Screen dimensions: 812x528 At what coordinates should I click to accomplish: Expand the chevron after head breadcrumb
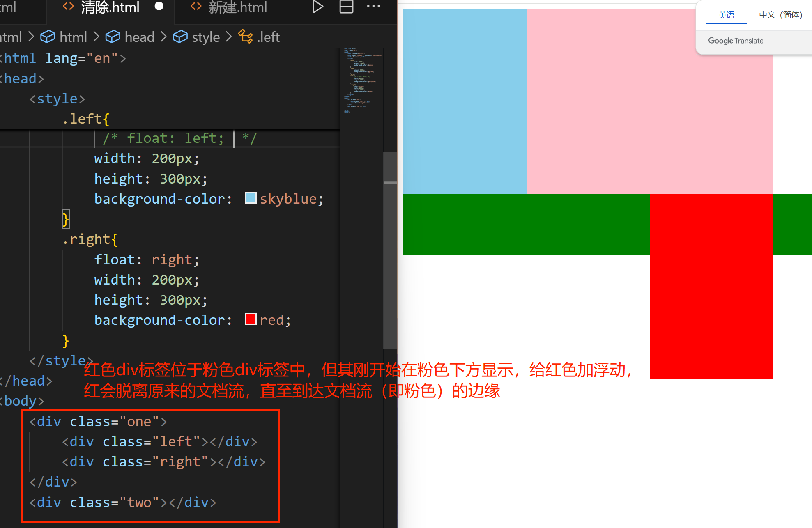click(x=163, y=37)
